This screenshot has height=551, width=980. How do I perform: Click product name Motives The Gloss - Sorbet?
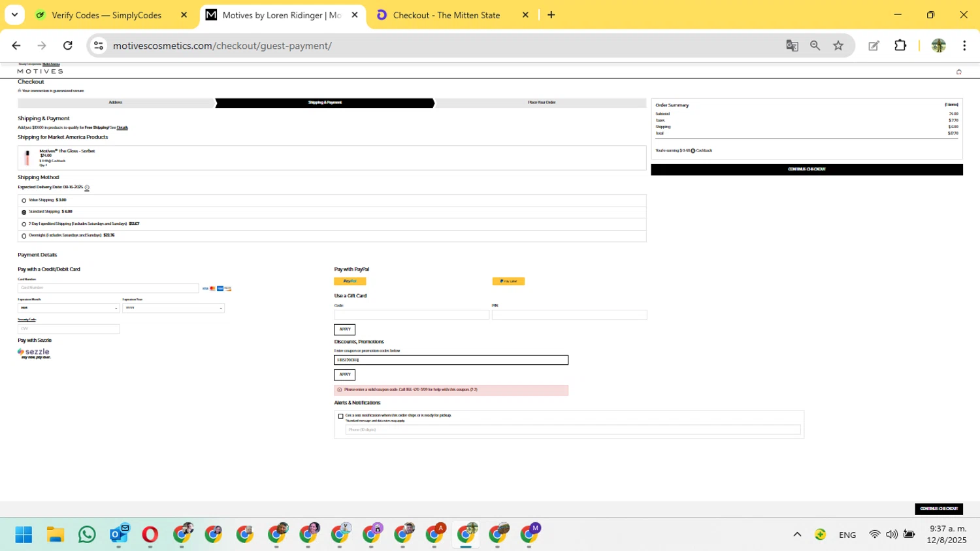[x=67, y=151]
